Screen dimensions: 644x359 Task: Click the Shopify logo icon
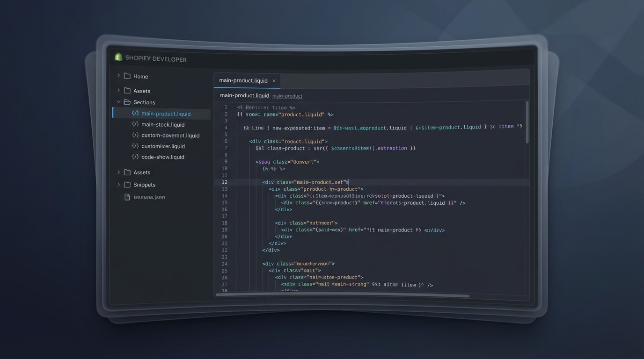118,57
